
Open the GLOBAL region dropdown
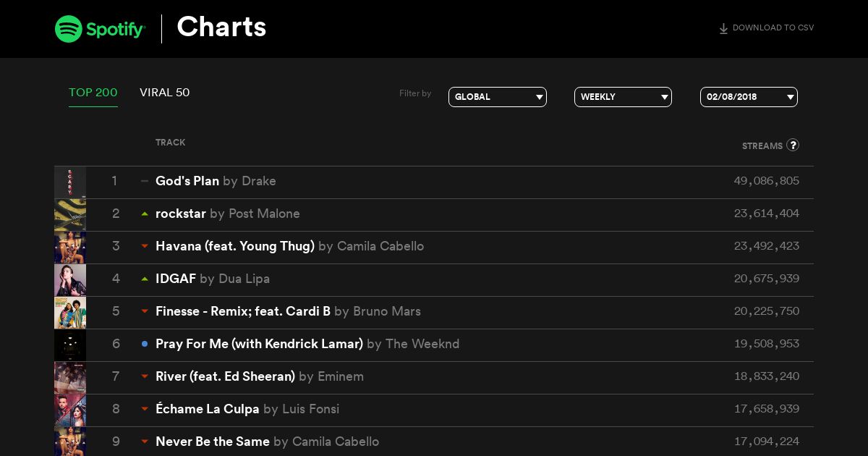(498, 97)
